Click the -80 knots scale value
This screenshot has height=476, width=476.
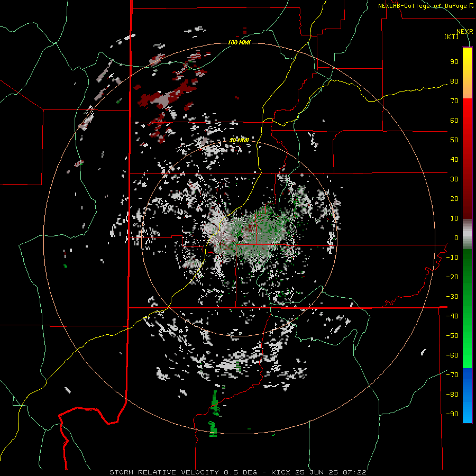(452, 395)
